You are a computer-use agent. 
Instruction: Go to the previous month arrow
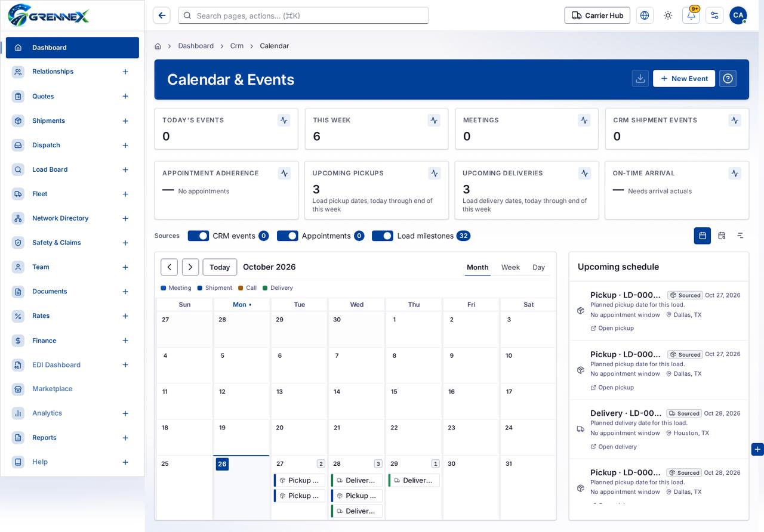coord(170,267)
